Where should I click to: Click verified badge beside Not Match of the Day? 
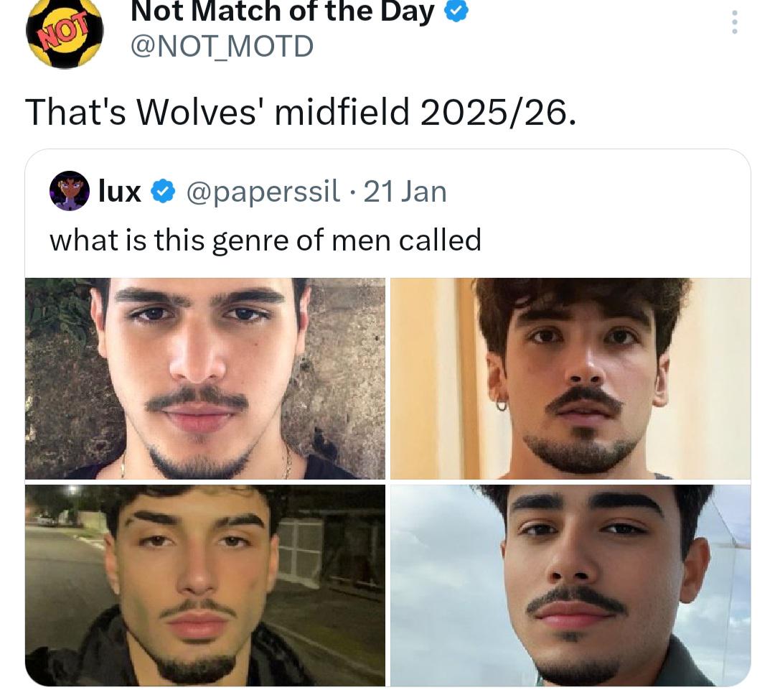pyautogui.click(x=458, y=10)
